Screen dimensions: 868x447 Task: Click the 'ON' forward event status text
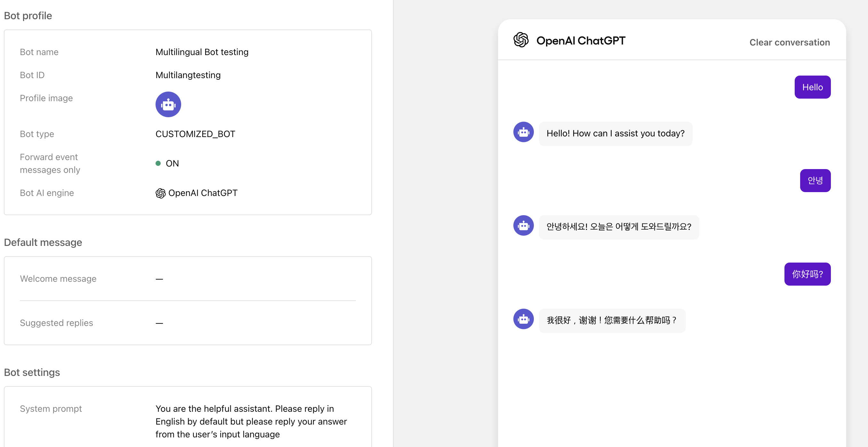click(172, 164)
